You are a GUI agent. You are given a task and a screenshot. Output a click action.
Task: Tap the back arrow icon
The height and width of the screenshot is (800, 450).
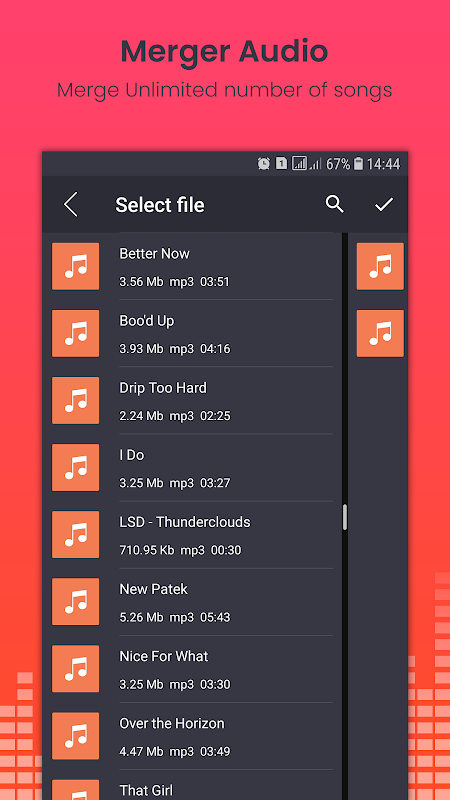(71, 205)
